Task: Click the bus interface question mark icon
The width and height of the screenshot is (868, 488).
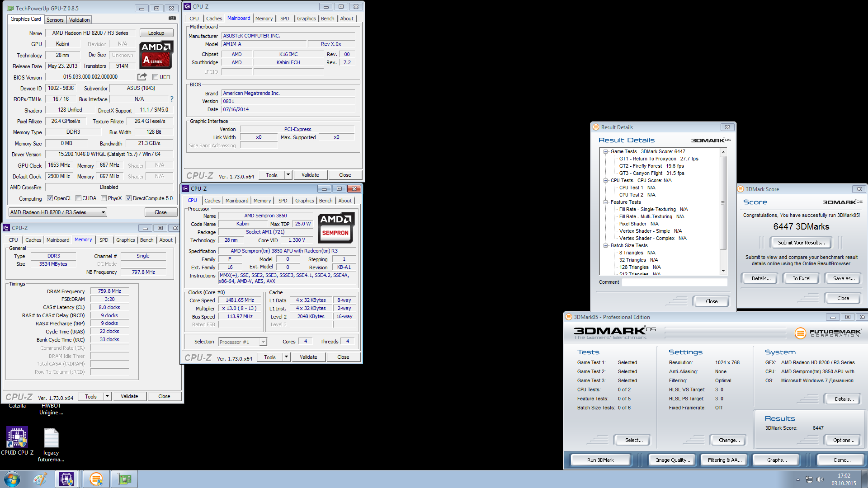Action: [172, 99]
